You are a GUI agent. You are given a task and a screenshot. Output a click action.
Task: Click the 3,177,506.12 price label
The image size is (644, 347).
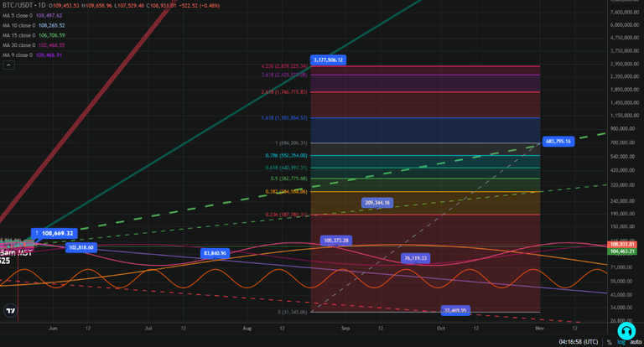(328, 60)
